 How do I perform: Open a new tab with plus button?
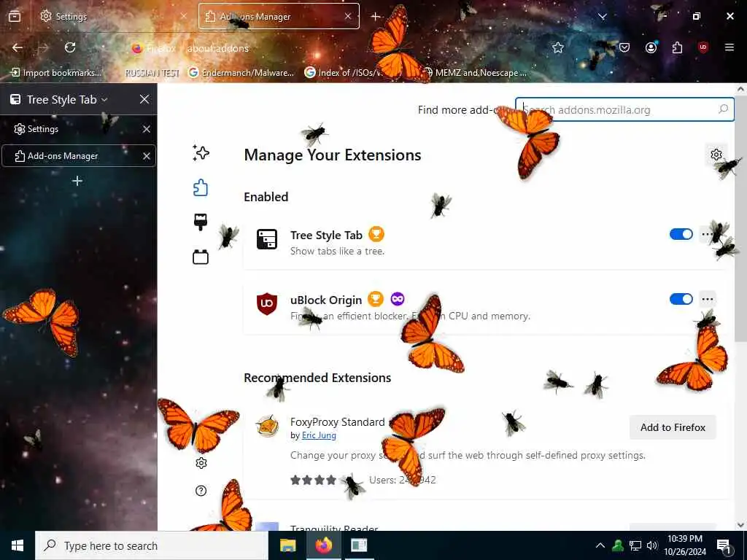[x=376, y=17]
